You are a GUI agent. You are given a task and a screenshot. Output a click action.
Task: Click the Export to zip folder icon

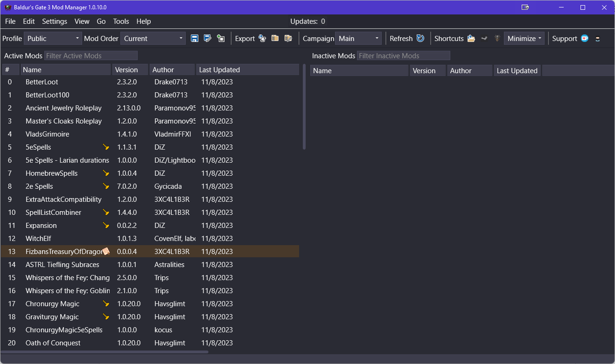(x=275, y=38)
